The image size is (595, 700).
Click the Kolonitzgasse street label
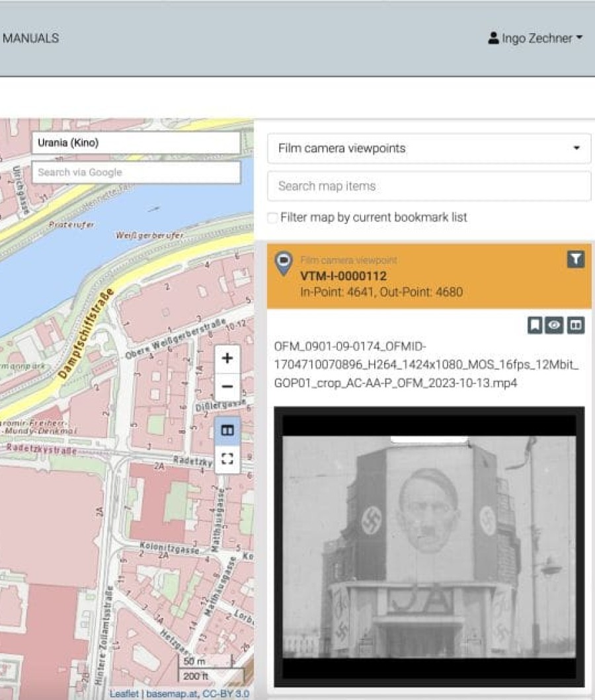169,547
